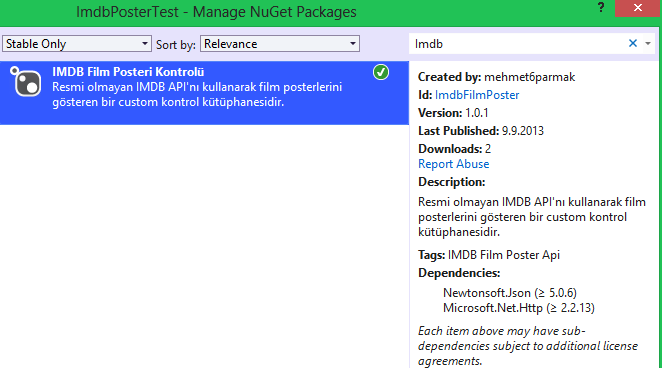This screenshot has height=368, width=662.
Task: Click the Tags line IMDB Film Poster Api
Action: (489, 255)
